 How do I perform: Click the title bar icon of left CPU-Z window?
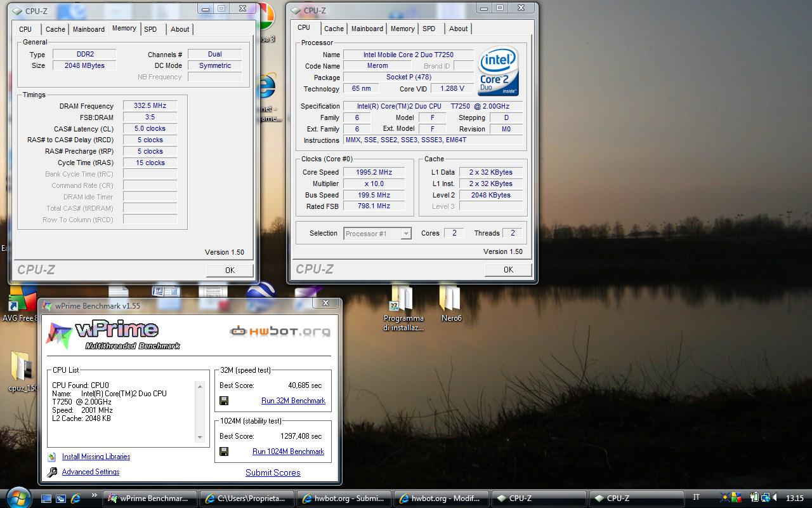click(17, 11)
